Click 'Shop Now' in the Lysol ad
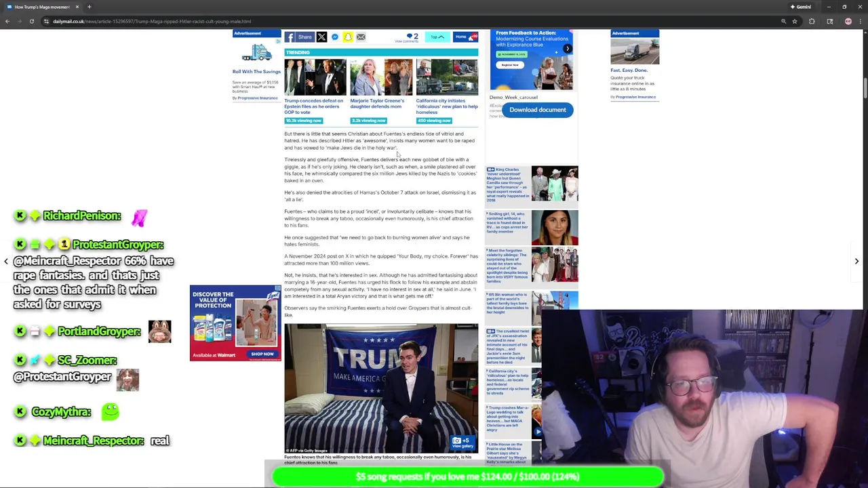Screen dimensions: 868x488 tap(262, 354)
